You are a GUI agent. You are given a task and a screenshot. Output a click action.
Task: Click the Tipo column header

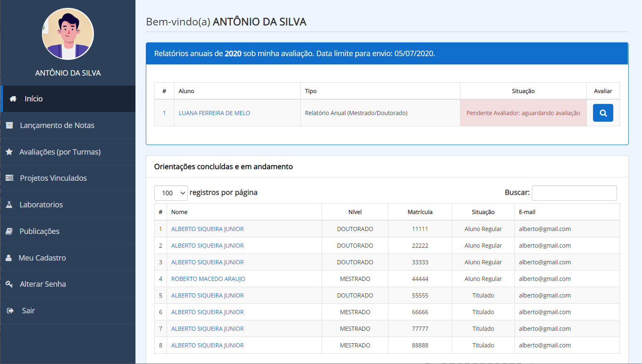coord(380,91)
